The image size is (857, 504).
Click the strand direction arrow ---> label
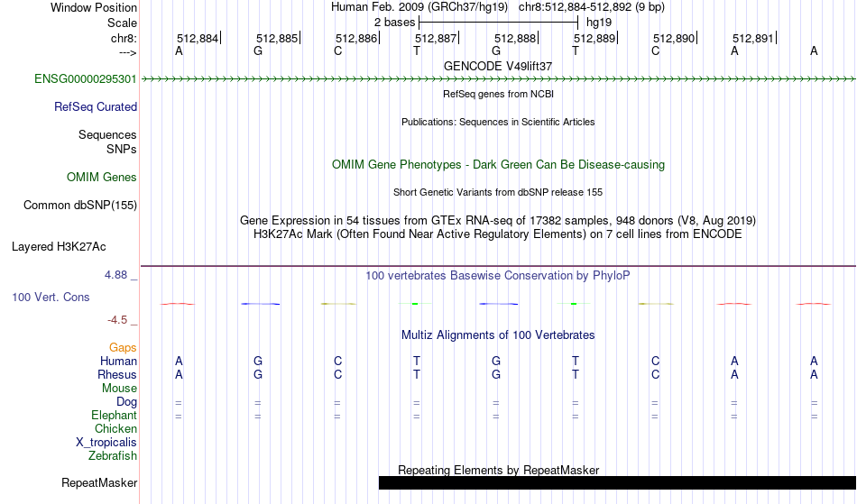(128, 52)
